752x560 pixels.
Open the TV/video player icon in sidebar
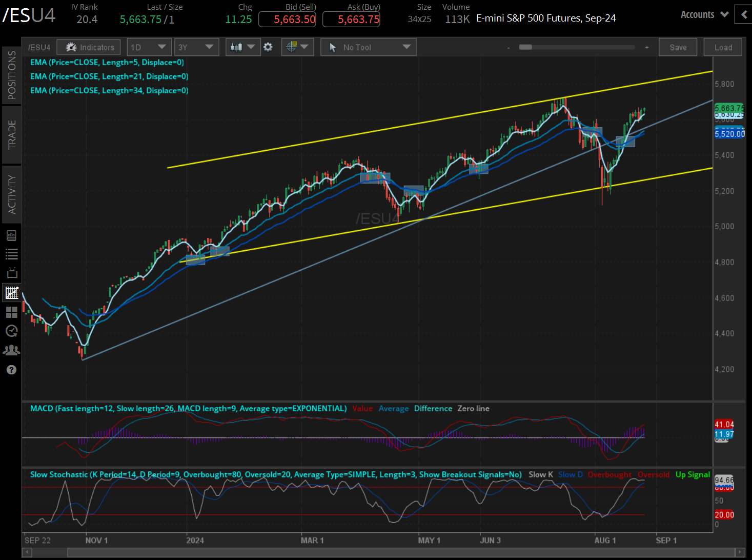(12, 272)
